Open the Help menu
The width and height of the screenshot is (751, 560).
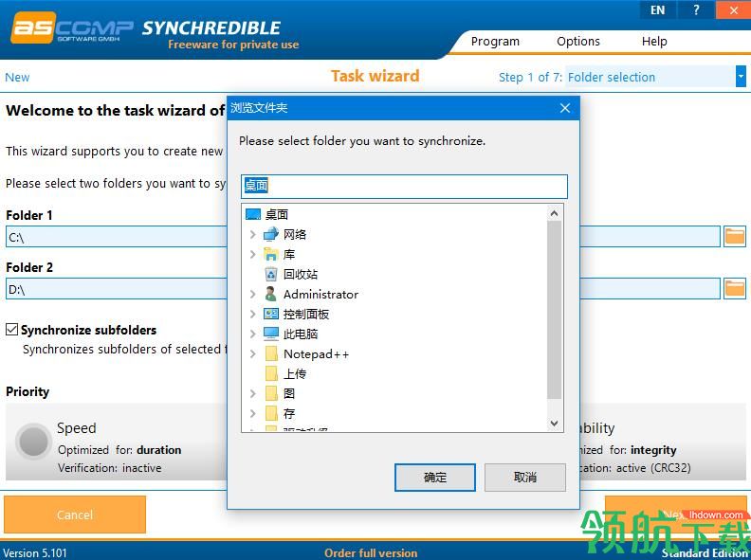coord(654,41)
